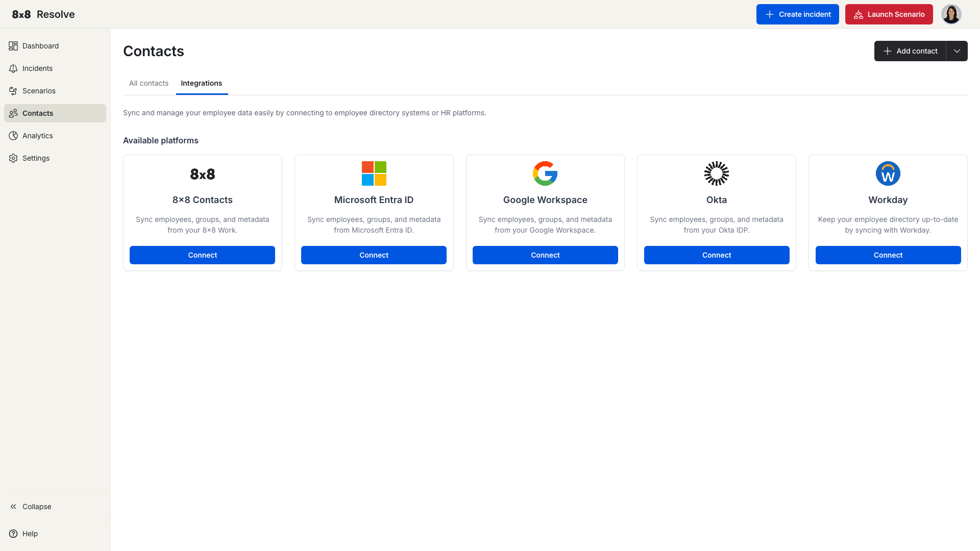Open Incidents from the sidebar
This screenshot has height=551, width=980.
pyautogui.click(x=55, y=68)
